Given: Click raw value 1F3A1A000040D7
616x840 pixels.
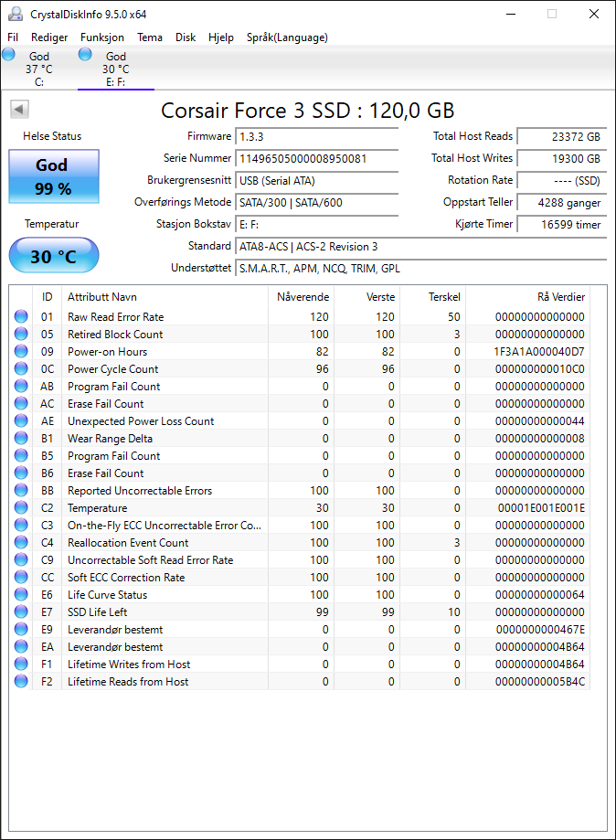Looking at the screenshot, I should tap(539, 351).
